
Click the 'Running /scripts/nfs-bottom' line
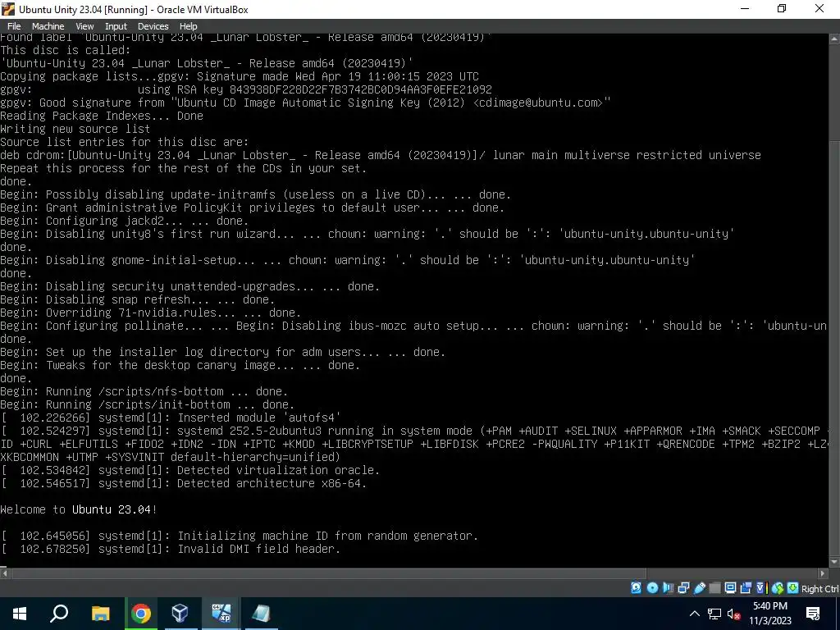coord(144,391)
